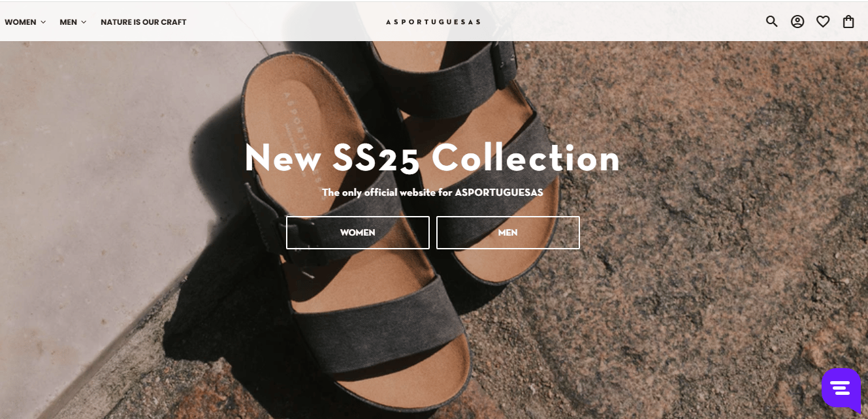868x419 pixels.
Task: Click the official website subtitle text
Action: [x=432, y=193]
